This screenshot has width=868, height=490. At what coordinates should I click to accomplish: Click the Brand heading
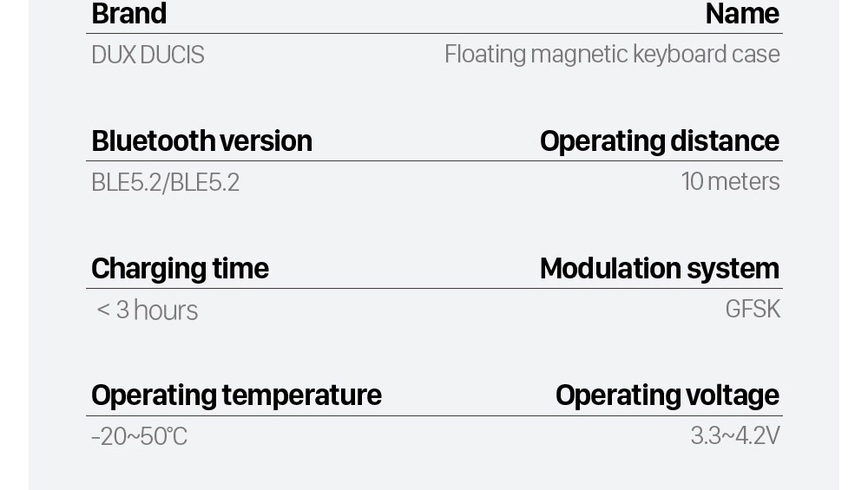pos(128,14)
